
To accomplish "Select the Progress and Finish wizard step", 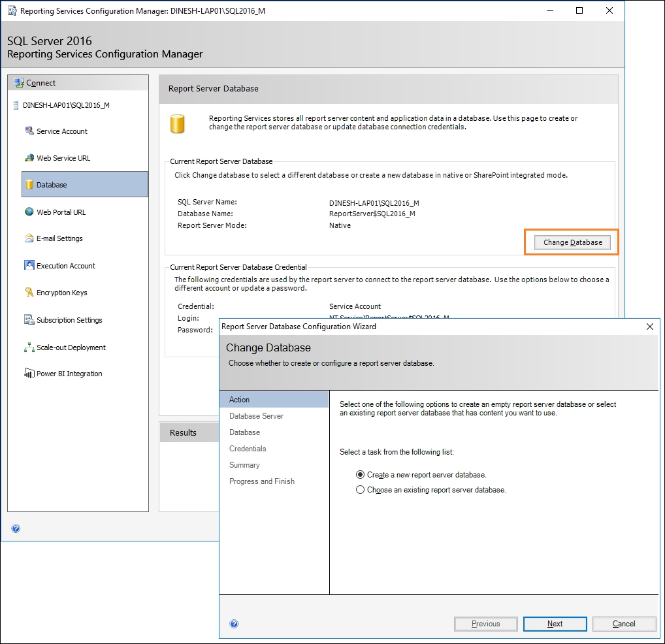I will coord(262,481).
